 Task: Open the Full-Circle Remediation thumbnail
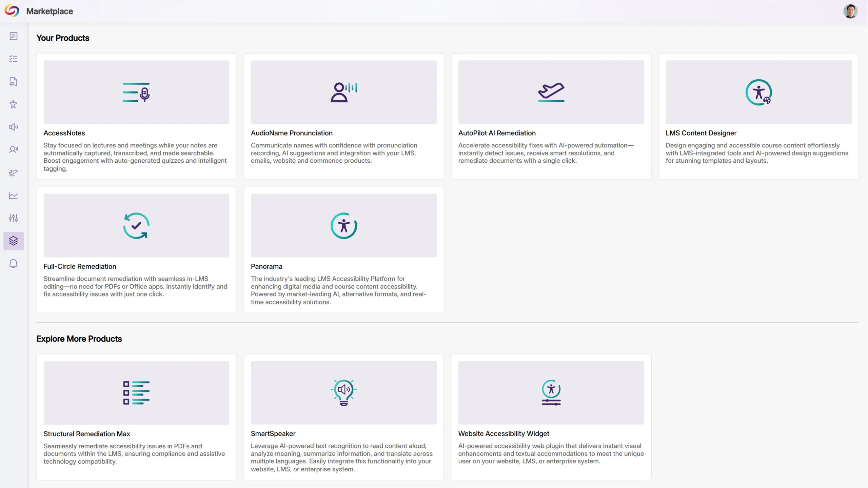click(136, 226)
